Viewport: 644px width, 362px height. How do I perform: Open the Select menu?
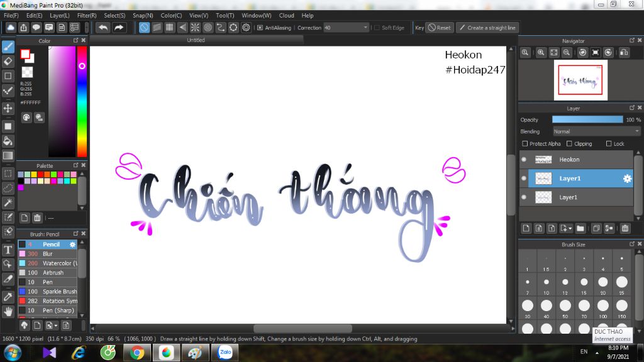click(114, 16)
